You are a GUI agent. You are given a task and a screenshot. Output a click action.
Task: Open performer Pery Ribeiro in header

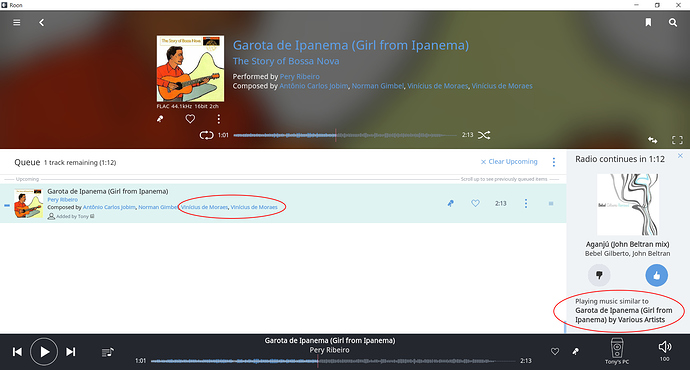[300, 77]
